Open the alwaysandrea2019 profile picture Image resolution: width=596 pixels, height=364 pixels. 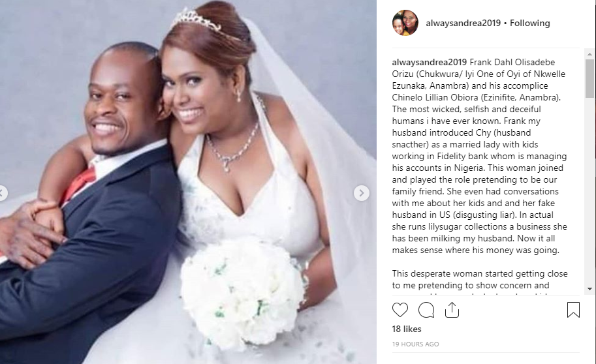(405, 23)
